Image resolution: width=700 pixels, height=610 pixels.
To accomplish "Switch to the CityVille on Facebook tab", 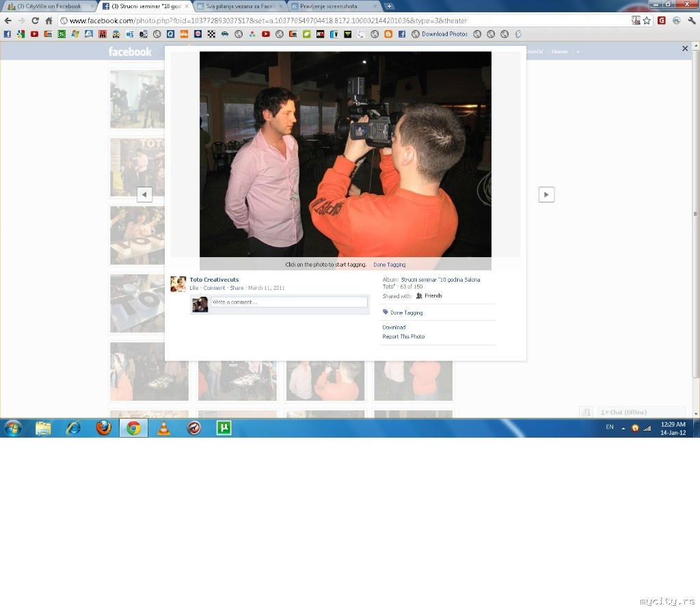I will tap(49, 6).
